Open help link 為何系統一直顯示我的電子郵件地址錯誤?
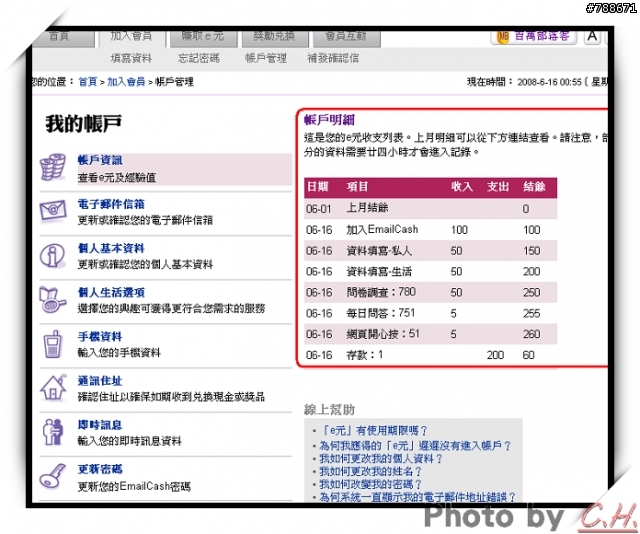 click(418, 497)
